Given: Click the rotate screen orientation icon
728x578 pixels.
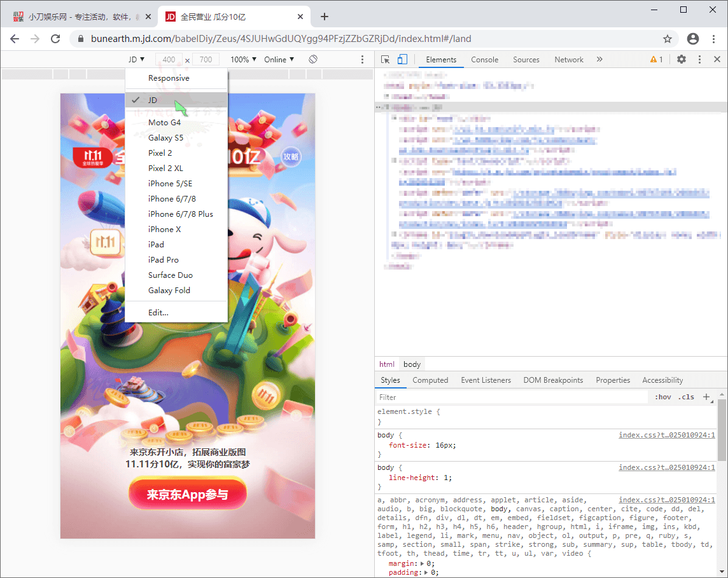Looking at the screenshot, I should click(x=313, y=59).
